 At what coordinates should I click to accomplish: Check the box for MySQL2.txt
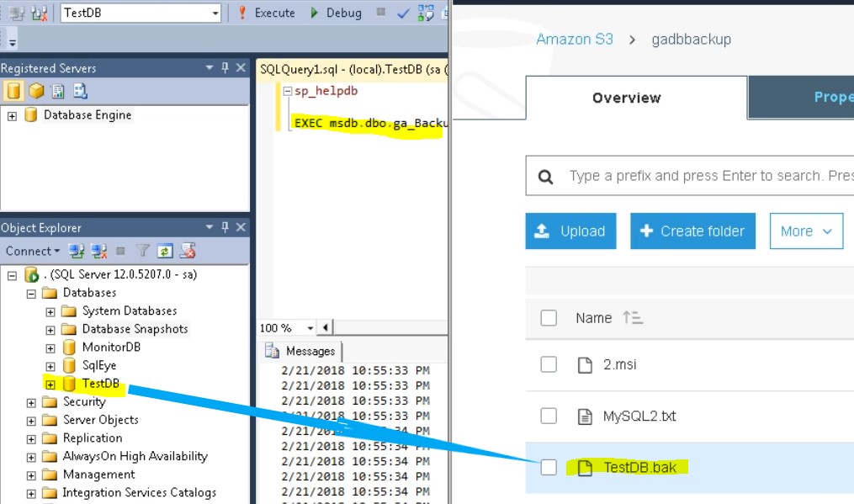(x=549, y=416)
